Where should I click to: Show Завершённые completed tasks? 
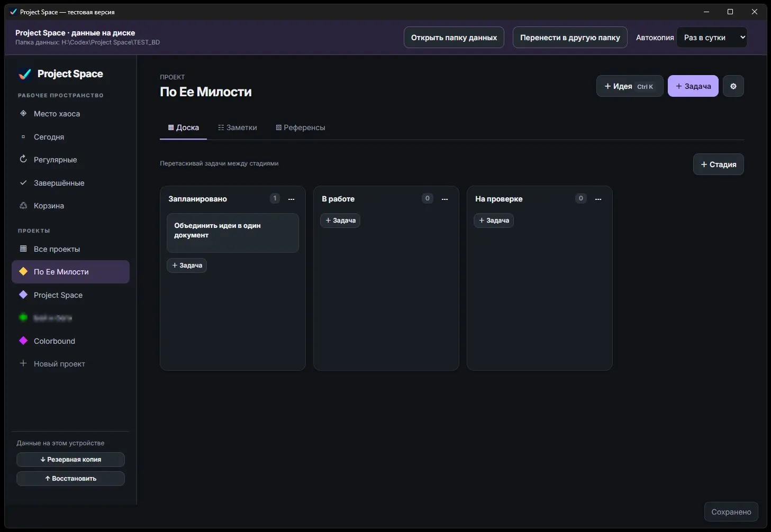pos(70,183)
